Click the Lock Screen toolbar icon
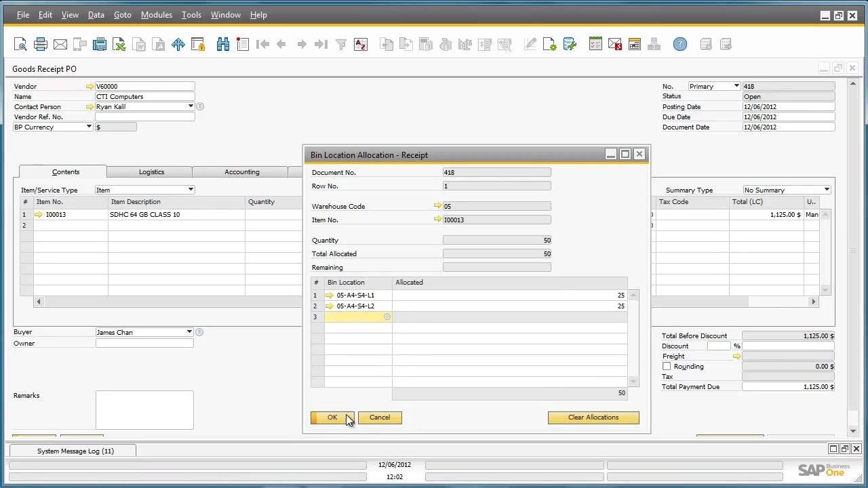The image size is (868, 488). click(198, 45)
